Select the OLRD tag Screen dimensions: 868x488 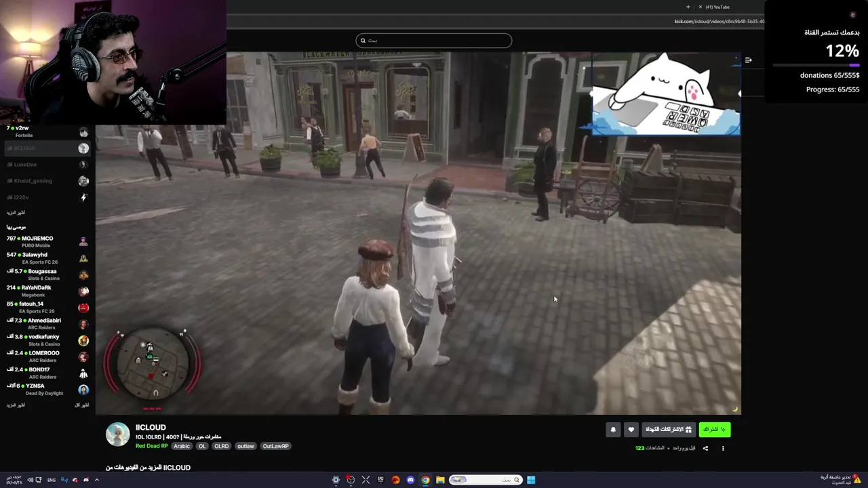(x=222, y=446)
